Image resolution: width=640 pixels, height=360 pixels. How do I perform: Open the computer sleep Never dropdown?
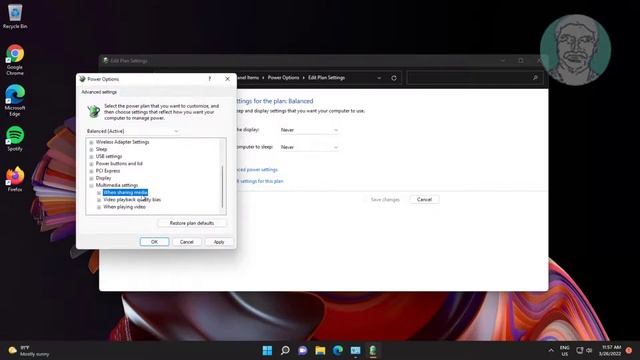tap(309, 147)
